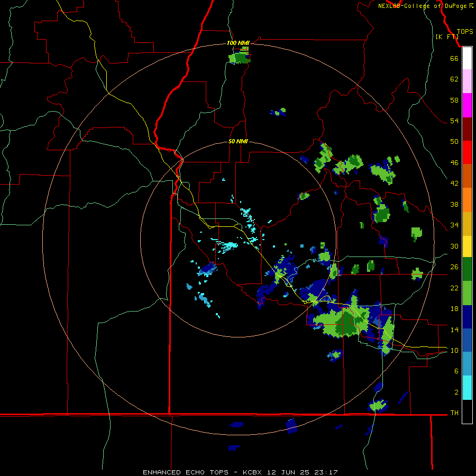This screenshot has width=476, height=476.
Task: Click the 12 JUN 25 date text
Action: (288, 472)
